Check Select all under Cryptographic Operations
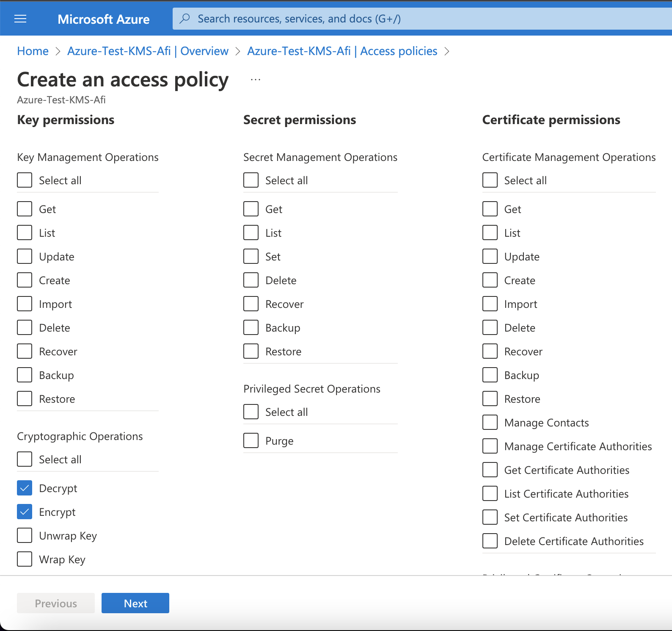 click(x=25, y=459)
